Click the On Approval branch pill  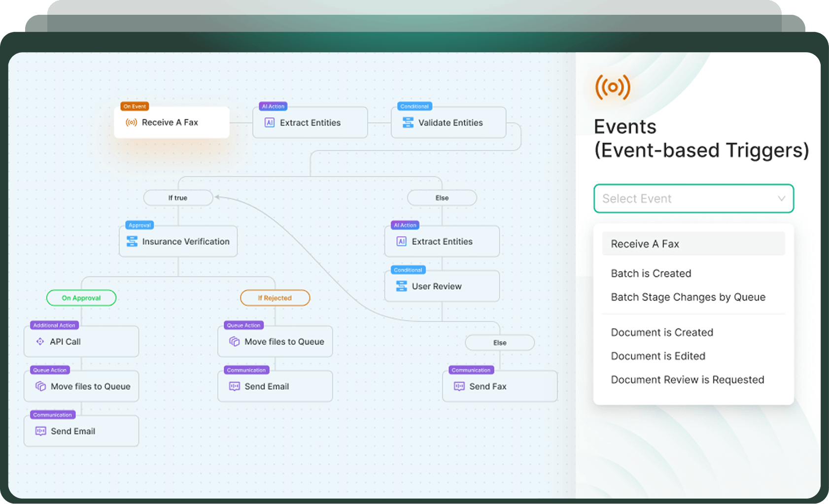pos(81,298)
